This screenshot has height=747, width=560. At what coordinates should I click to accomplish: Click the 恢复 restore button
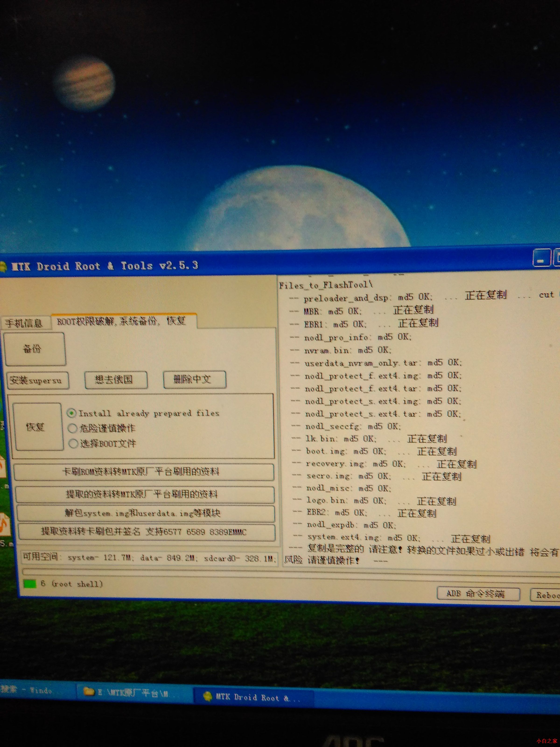(38, 427)
